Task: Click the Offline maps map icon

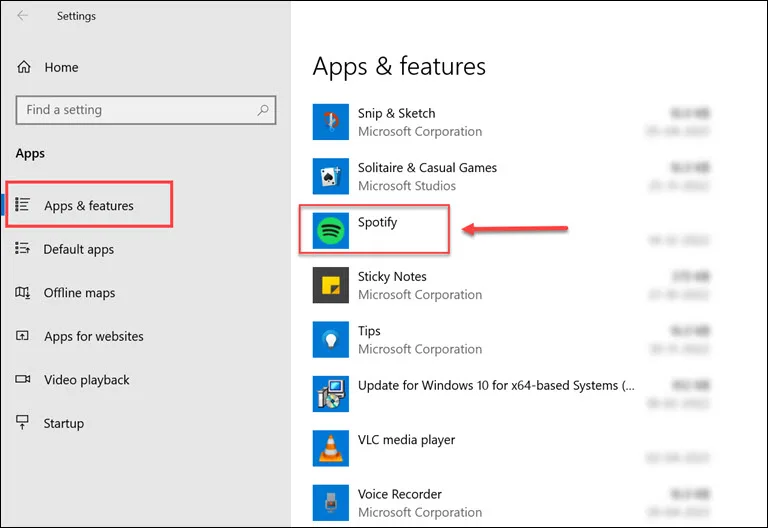Action: (23, 292)
